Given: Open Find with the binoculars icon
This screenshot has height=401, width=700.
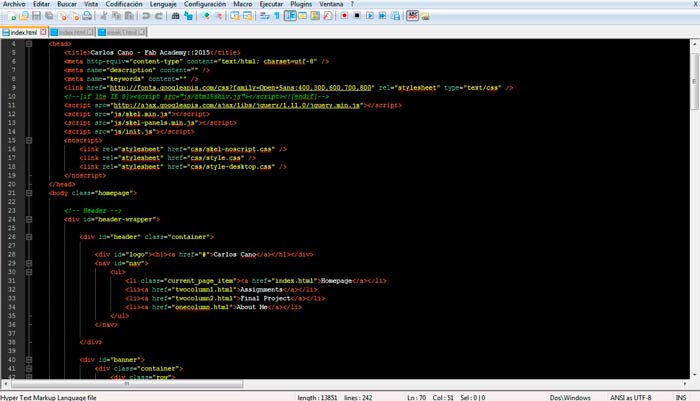Looking at the screenshot, I should (x=175, y=17).
